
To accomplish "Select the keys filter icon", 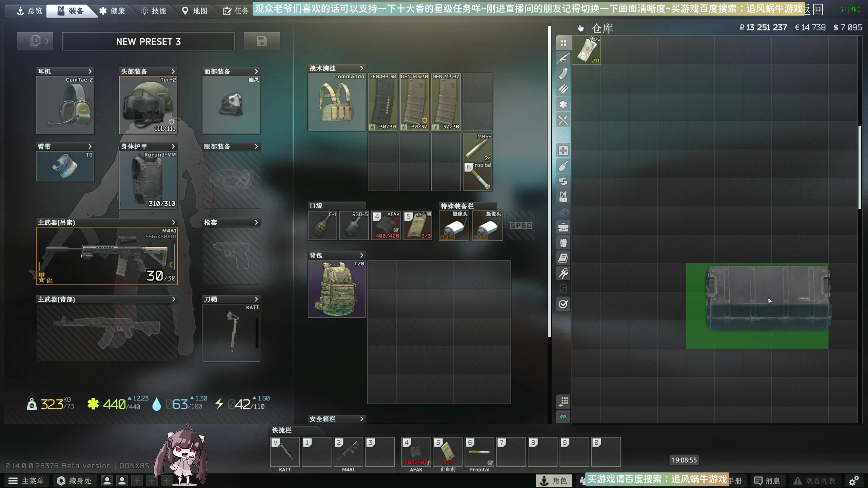I will coord(563,273).
